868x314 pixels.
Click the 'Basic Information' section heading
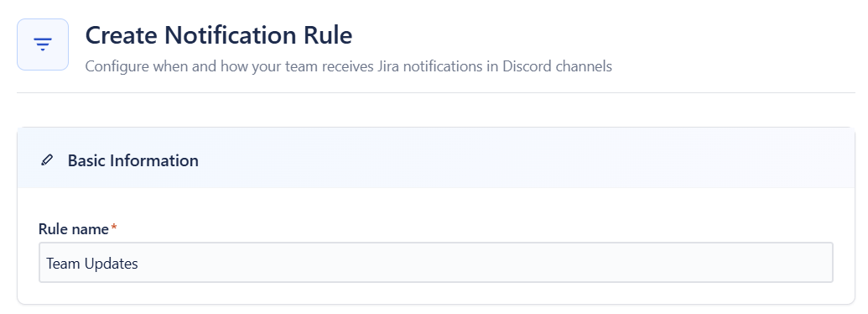tap(133, 160)
